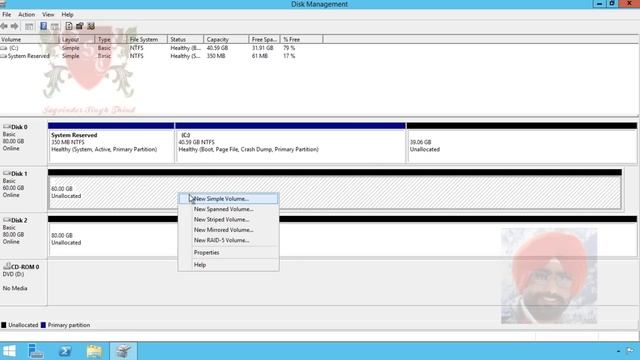Choose Help from the context menu
This screenshot has height=360, width=640.
pyautogui.click(x=229, y=265)
